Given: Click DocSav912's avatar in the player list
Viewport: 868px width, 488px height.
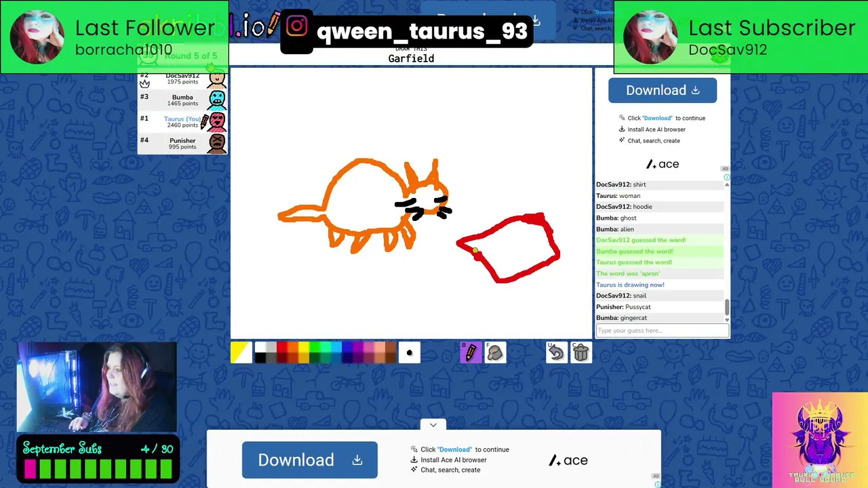Looking at the screenshot, I should [217, 79].
